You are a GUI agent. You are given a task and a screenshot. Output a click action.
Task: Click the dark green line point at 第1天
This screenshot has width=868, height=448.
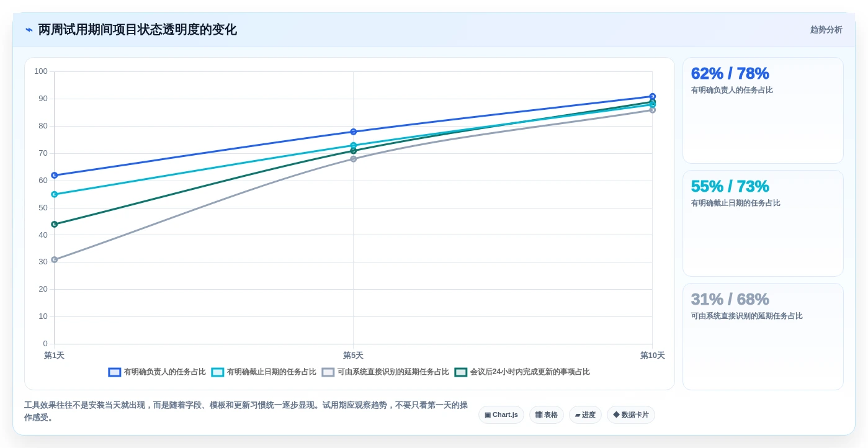(x=54, y=224)
